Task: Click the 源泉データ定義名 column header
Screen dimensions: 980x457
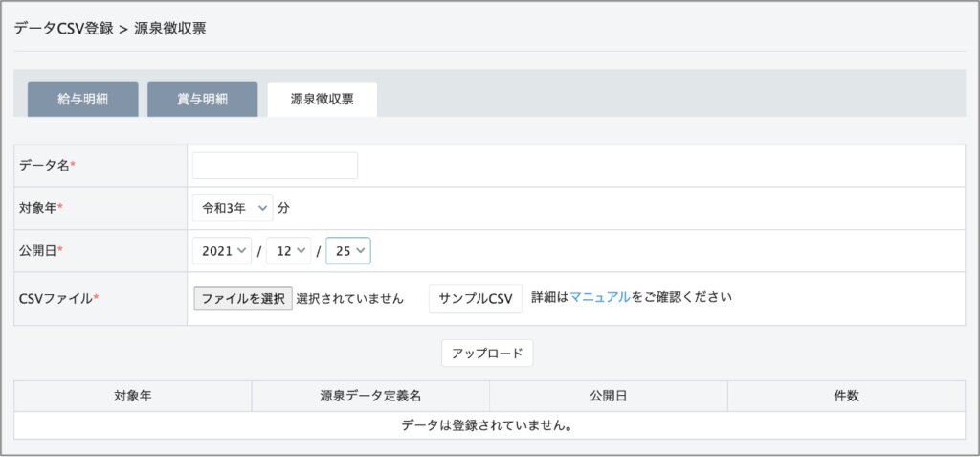Action: 370,396
